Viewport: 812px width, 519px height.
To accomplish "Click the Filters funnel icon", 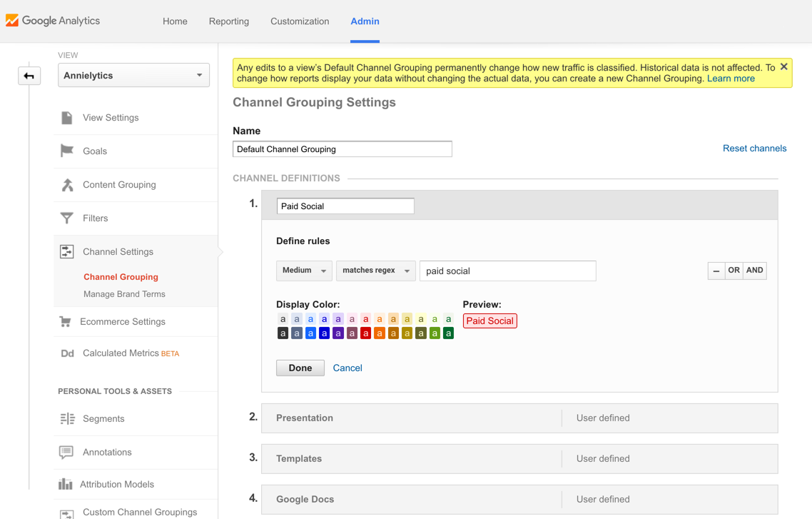I will (67, 218).
